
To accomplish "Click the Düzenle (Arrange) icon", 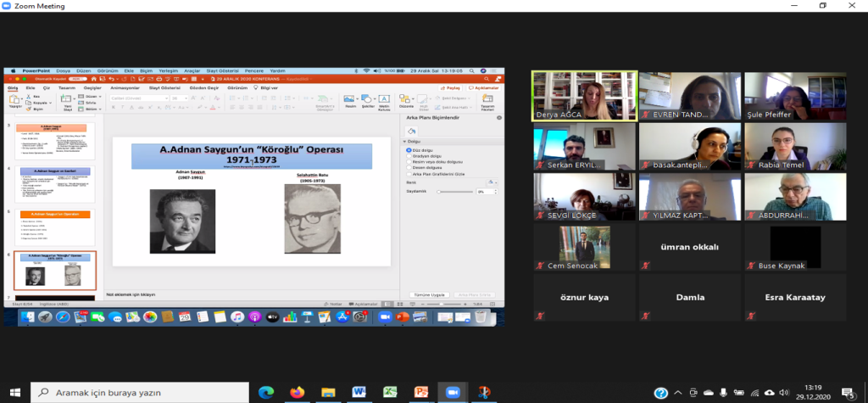I will point(406,100).
